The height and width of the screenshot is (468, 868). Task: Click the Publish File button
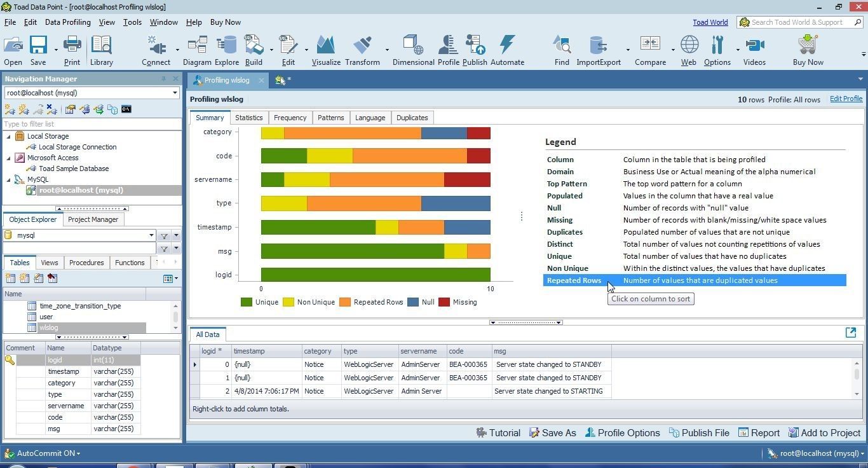pos(698,433)
